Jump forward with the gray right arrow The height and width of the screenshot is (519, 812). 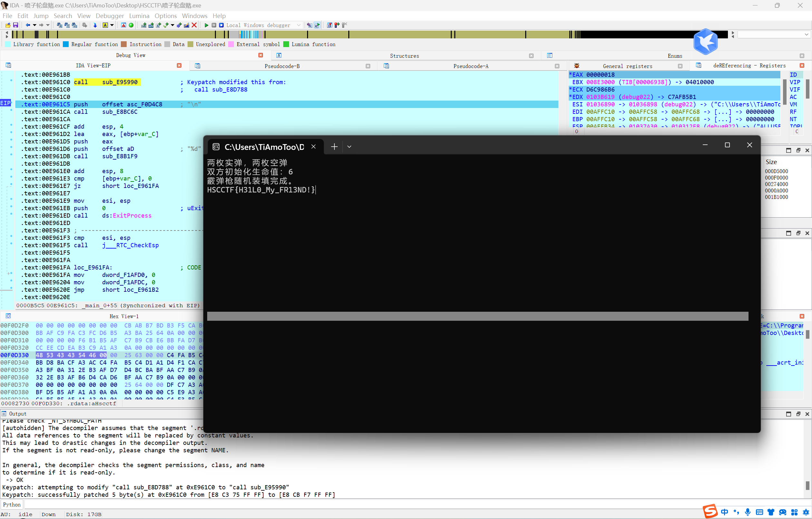pyautogui.click(x=41, y=25)
